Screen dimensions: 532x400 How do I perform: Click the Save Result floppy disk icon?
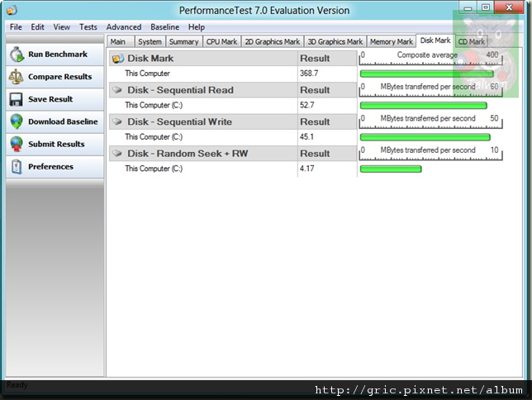[x=16, y=99]
